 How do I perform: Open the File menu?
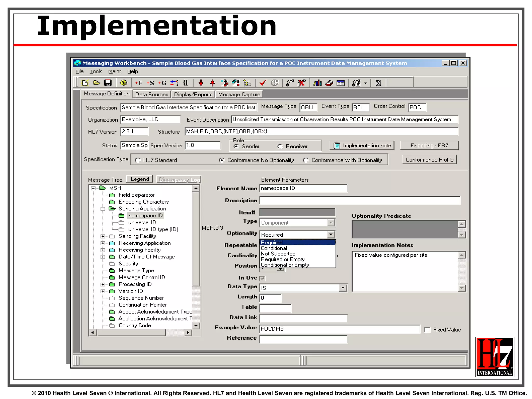point(79,71)
